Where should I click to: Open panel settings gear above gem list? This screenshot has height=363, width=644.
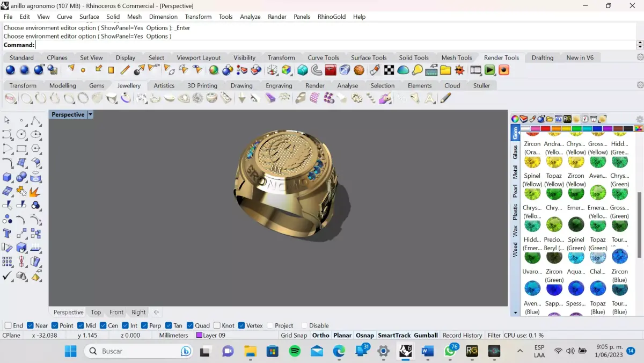point(639,119)
